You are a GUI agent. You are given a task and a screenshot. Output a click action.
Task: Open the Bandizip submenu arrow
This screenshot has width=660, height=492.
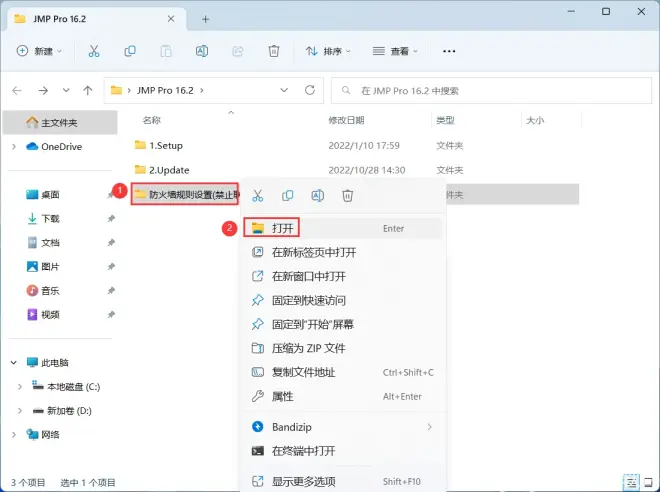point(429,427)
